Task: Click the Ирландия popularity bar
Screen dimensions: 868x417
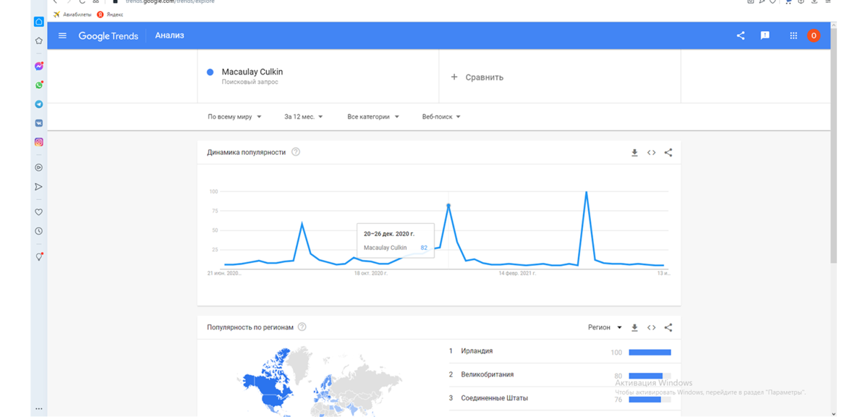Action: (x=650, y=353)
